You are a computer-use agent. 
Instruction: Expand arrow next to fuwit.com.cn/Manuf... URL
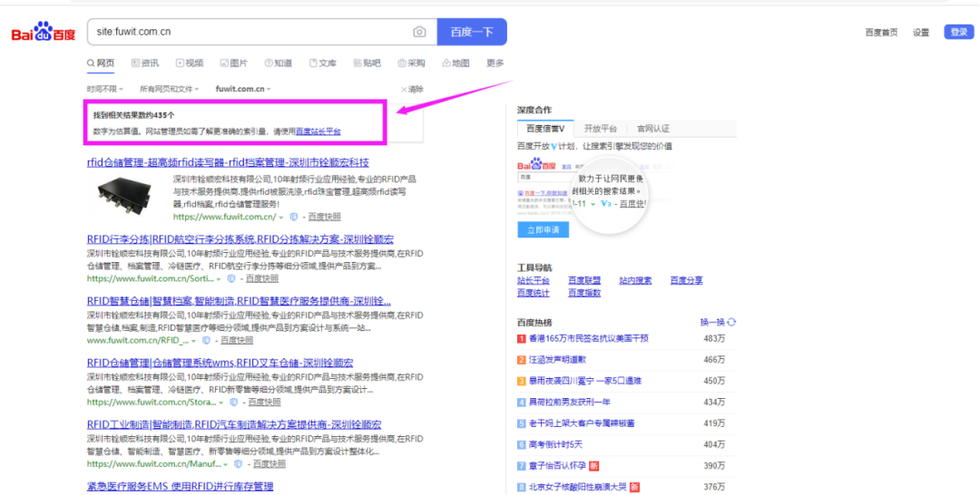[x=226, y=464]
